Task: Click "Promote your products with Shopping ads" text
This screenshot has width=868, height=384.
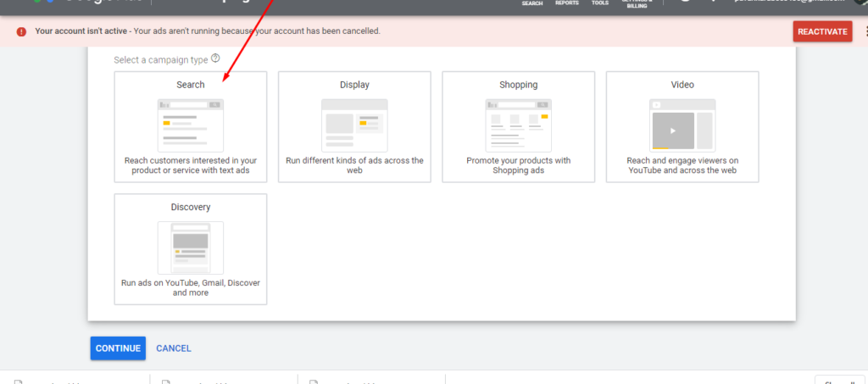Action: pyautogui.click(x=518, y=165)
